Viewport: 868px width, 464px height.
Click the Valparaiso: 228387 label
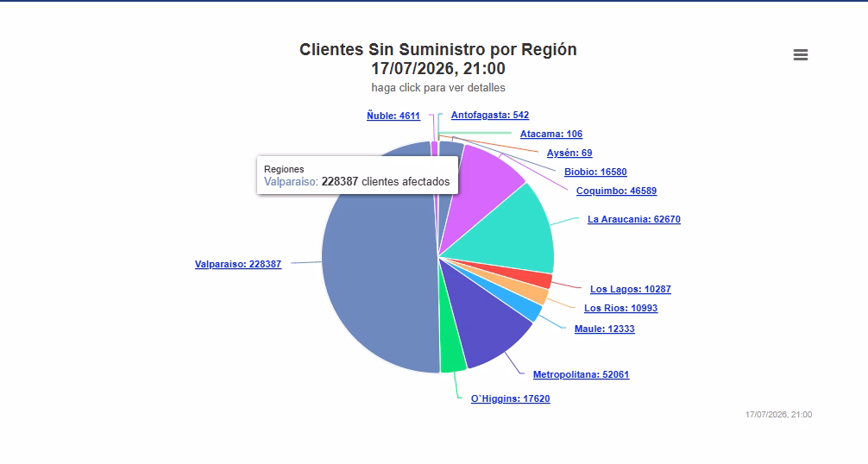(x=238, y=265)
